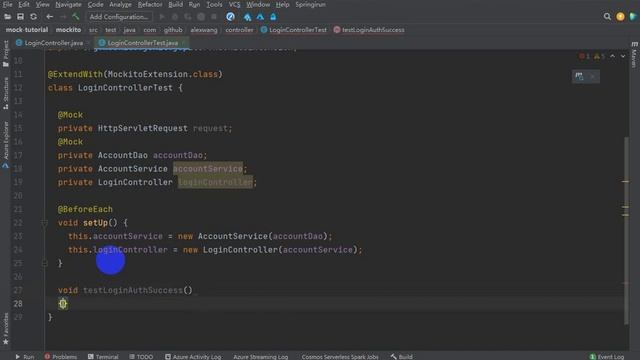Screen dimensions: 640x360
Task: Open the Help menu
Action: [282, 4]
